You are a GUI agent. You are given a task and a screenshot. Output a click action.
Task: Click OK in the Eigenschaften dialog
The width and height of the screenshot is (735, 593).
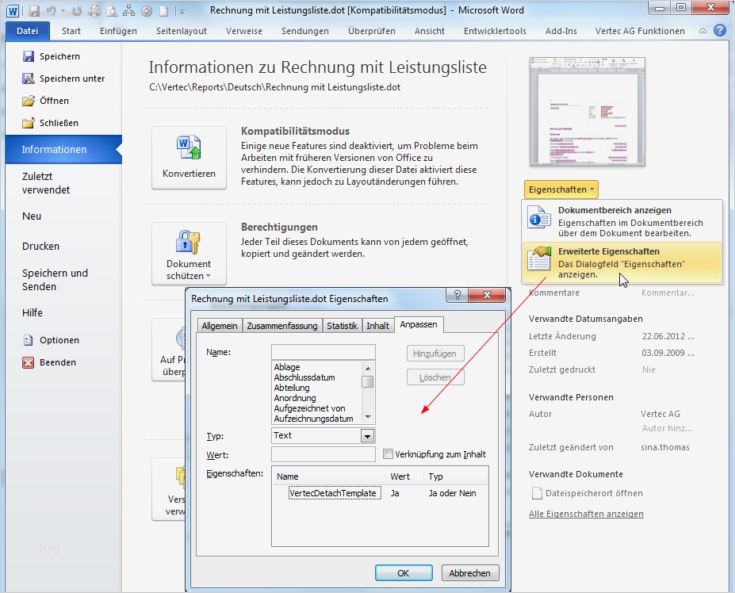click(x=404, y=573)
